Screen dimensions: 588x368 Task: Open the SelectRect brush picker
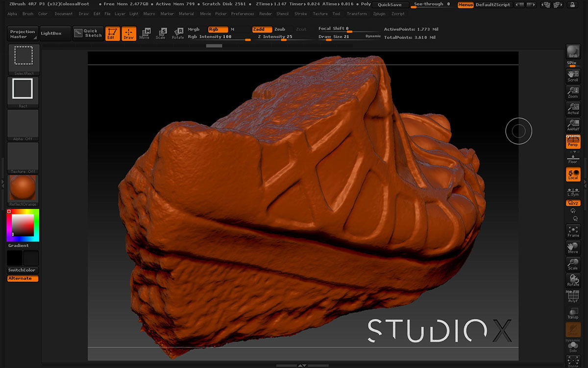coord(23,58)
